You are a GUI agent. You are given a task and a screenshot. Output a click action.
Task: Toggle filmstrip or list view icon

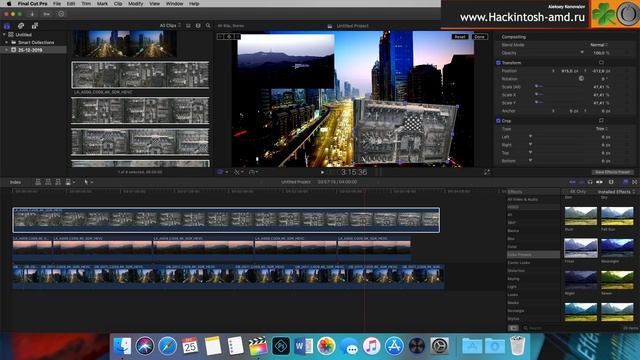[x=198, y=25]
